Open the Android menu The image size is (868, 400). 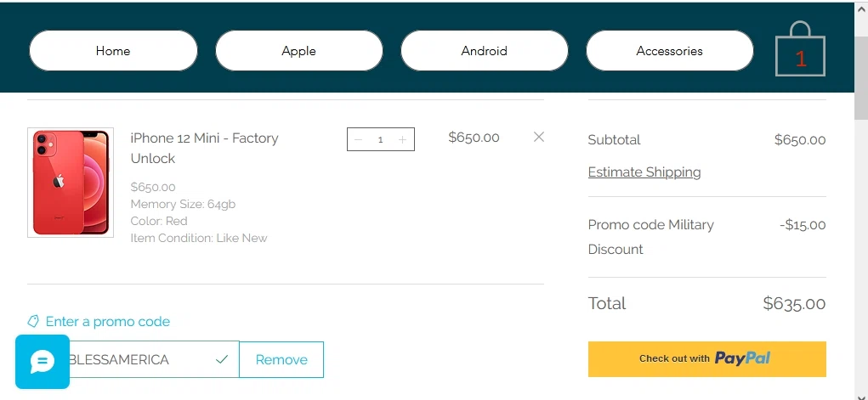tap(485, 50)
